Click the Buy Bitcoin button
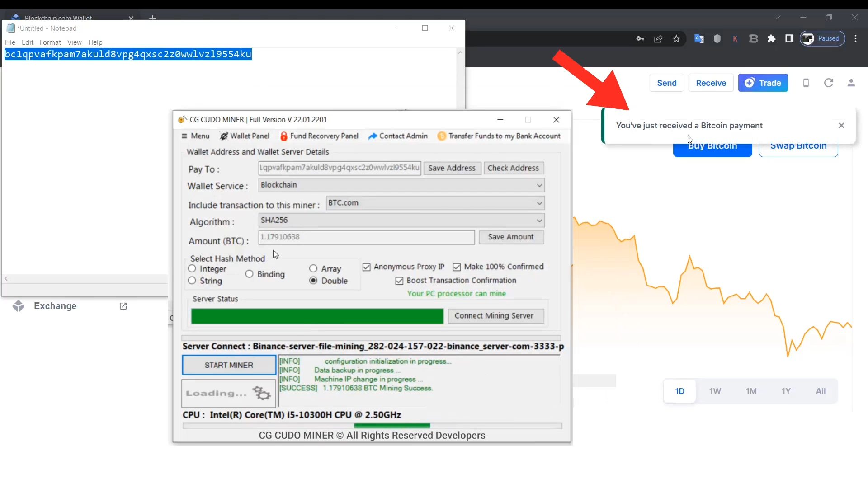This screenshot has width=868, height=488. coord(712,145)
